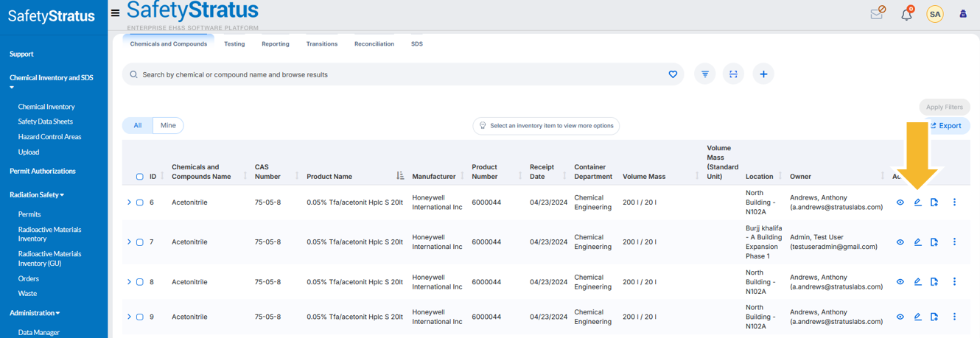Select checkbox for inventory row ID 7
This screenshot has height=338, width=980.
140,242
